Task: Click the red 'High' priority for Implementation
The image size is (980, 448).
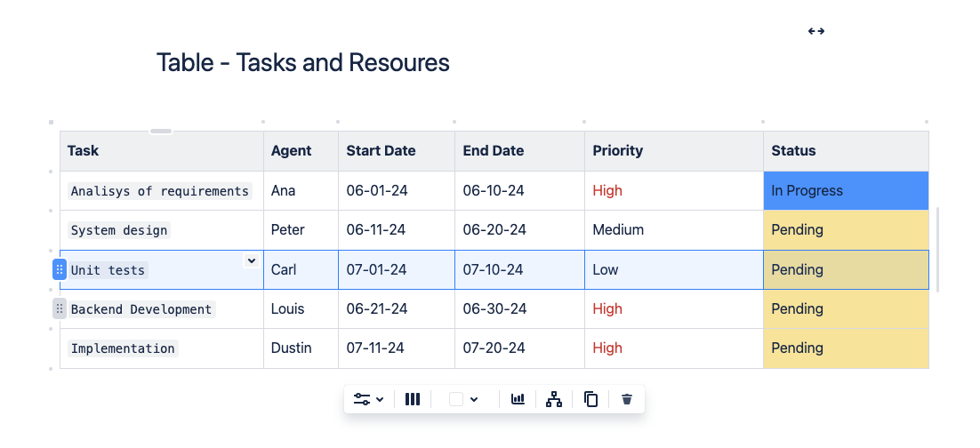Action: click(x=607, y=348)
